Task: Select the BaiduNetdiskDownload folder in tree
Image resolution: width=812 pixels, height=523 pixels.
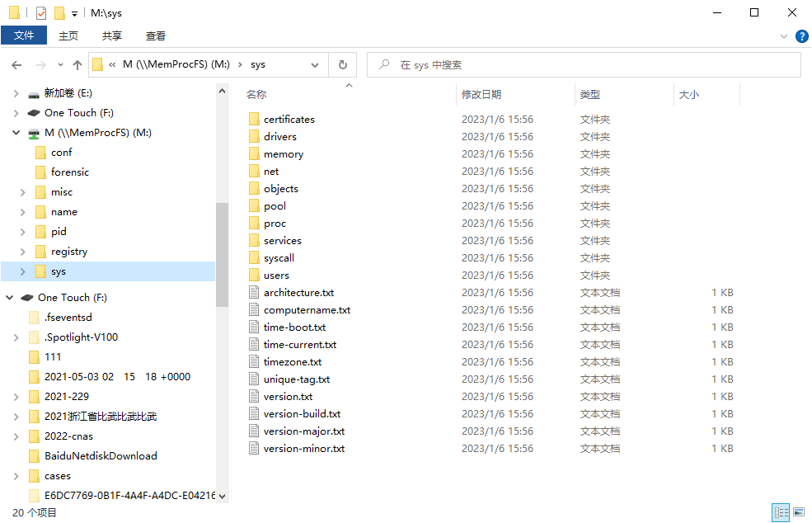Action: 101,456
